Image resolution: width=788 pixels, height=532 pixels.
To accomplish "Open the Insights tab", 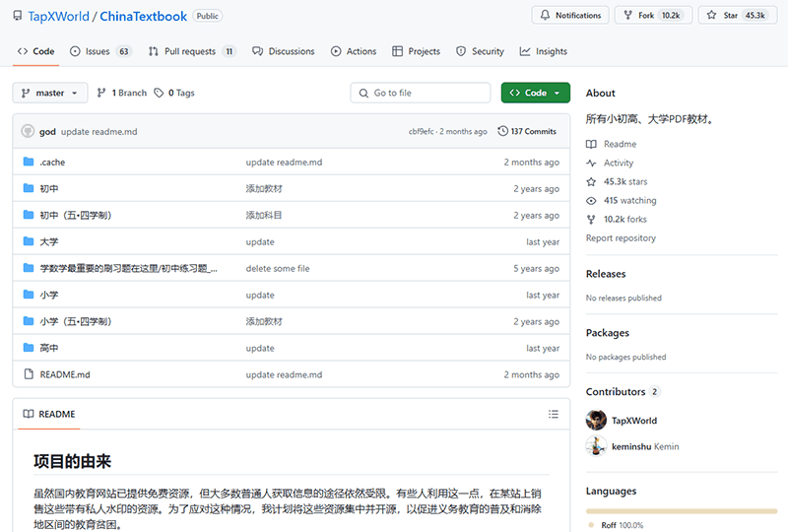I will (544, 51).
